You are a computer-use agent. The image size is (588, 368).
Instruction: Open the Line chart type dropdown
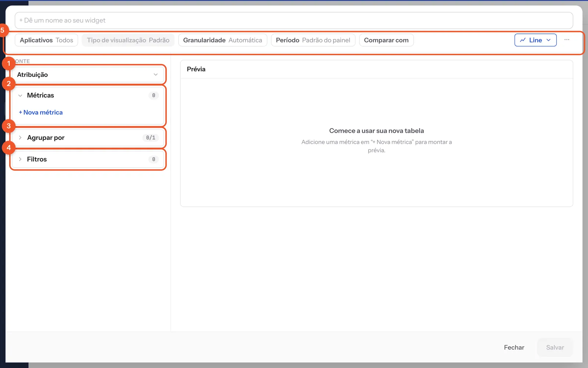point(535,40)
